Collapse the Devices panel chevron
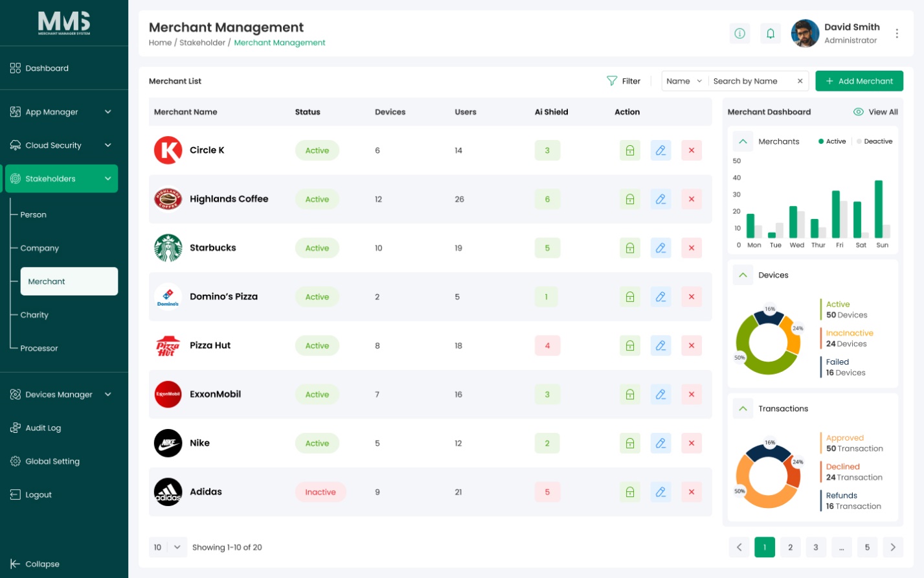The height and width of the screenshot is (578, 924). (x=743, y=275)
